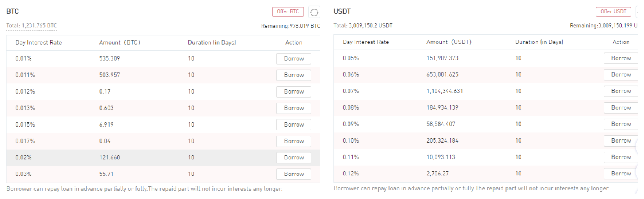This screenshot has width=644, height=199.
Task: Borrow USDT at 0.05% rate
Action: (x=621, y=58)
